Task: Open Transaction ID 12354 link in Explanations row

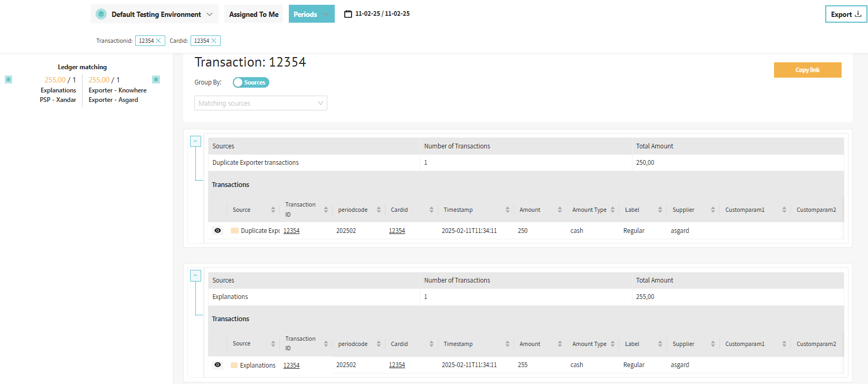Action: click(x=291, y=366)
